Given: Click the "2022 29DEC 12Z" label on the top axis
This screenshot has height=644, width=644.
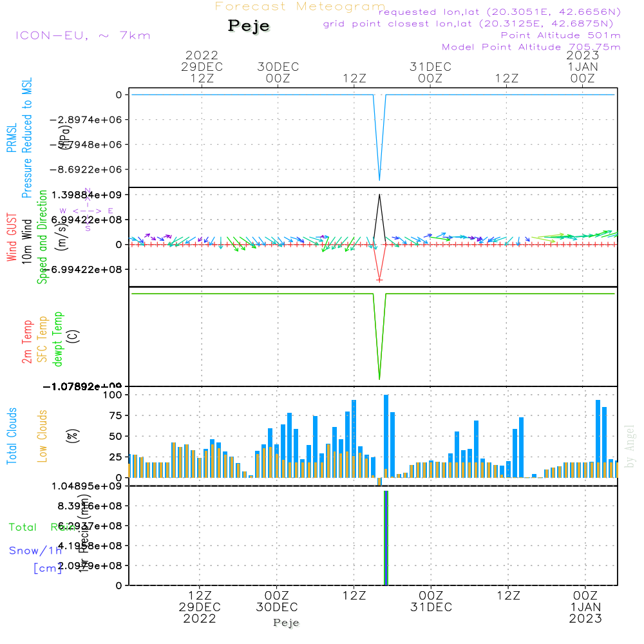Looking at the screenshot, I should coord(202,66).
